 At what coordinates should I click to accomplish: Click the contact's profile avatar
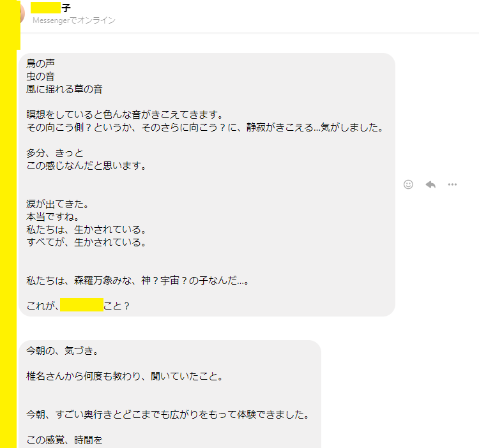pos(22,13)
